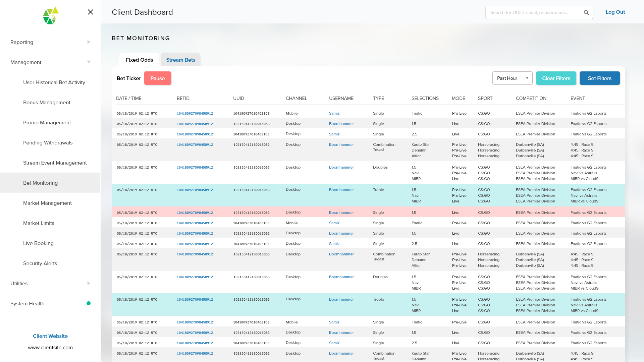Pause the Bet Ticker
The height and width of the screenshot is (362, 644).
pos(157,78)
